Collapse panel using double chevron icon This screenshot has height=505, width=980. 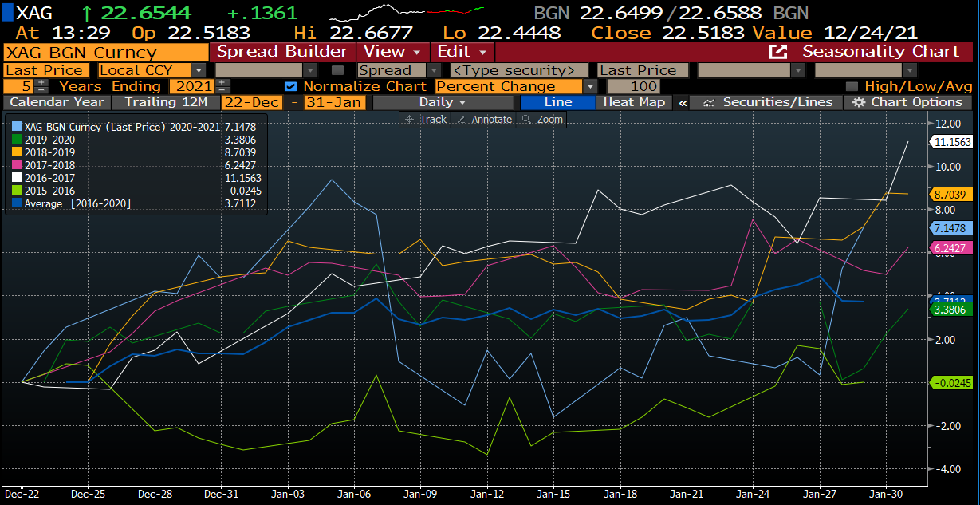coord(683,102)
